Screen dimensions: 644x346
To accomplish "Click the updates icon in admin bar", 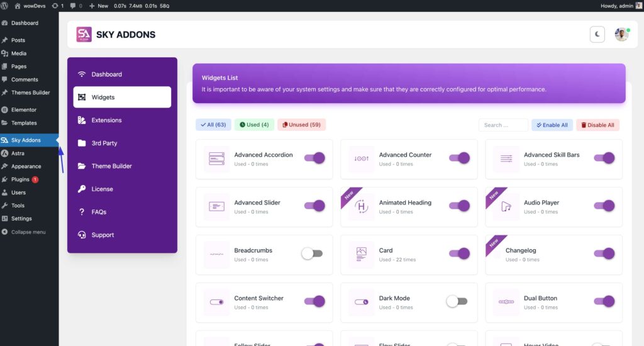I will click(57, 6).
